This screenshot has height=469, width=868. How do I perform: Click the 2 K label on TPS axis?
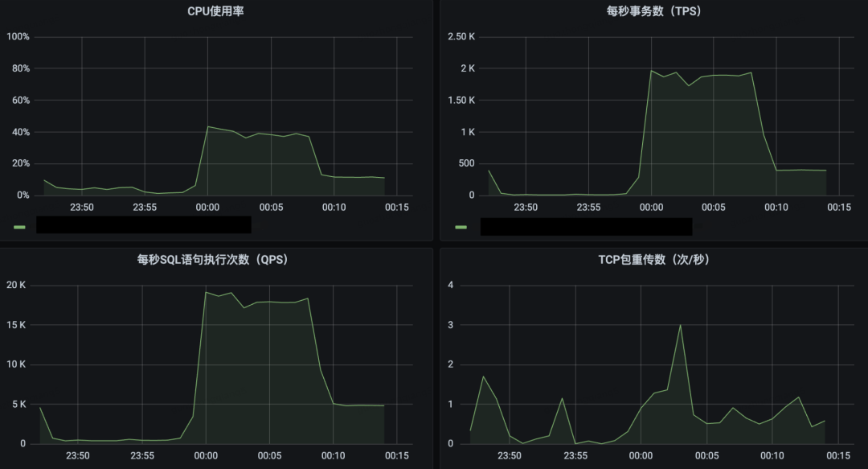[x=468, y=68]
